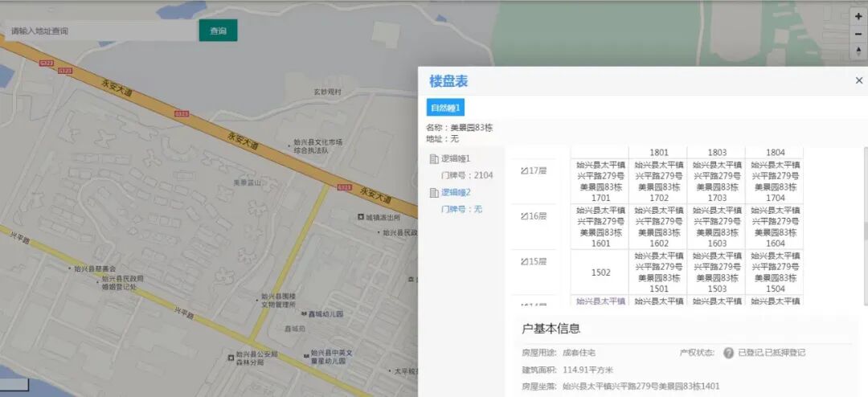Click the building icon beside 逻辑幢2

pos(434,193)
